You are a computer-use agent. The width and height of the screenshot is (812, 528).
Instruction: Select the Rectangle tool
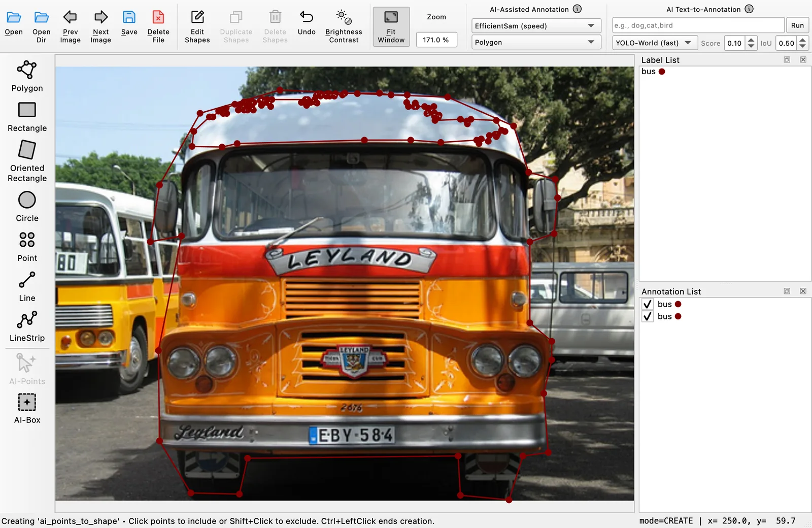point(27,117)
